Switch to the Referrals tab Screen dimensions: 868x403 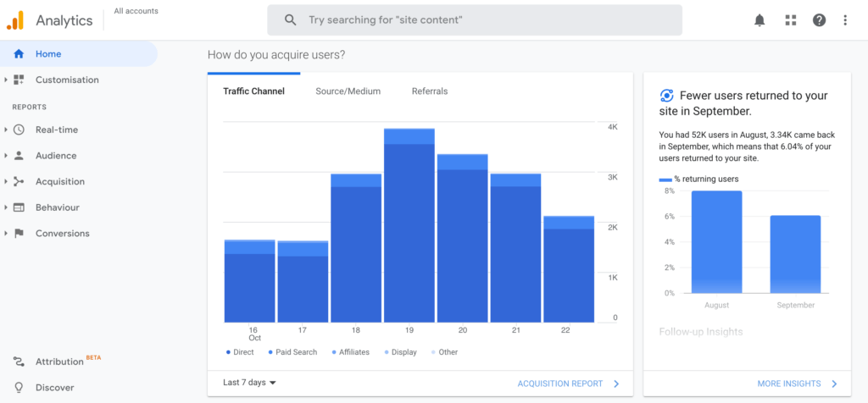(430, 91)
